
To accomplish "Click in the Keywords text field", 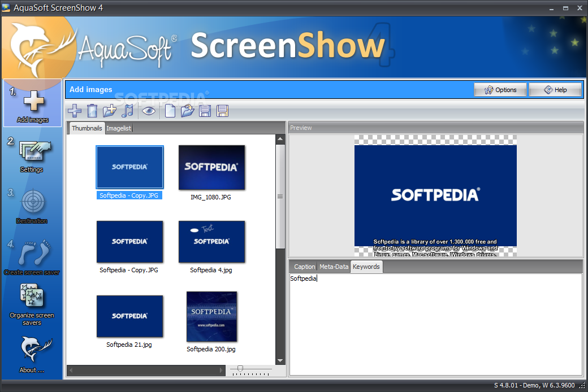I will point(436,324).
